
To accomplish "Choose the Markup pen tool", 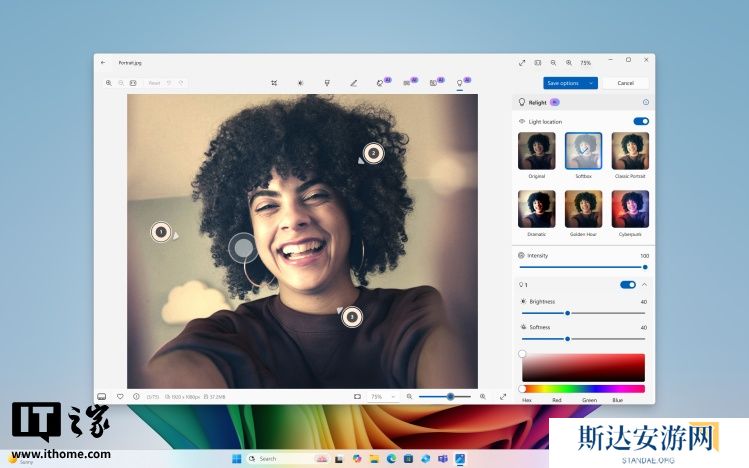I will click(x=354, y=83).
